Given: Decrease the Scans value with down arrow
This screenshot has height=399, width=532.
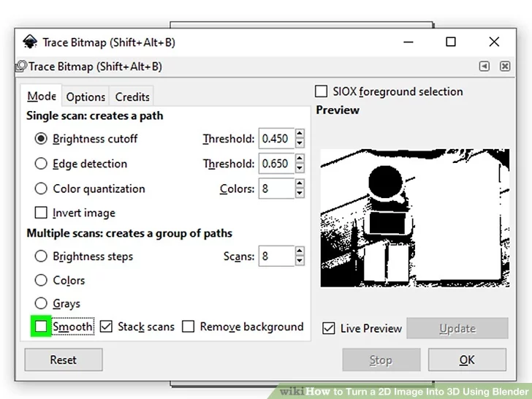Looking at the screenshot, I should 300,261.
